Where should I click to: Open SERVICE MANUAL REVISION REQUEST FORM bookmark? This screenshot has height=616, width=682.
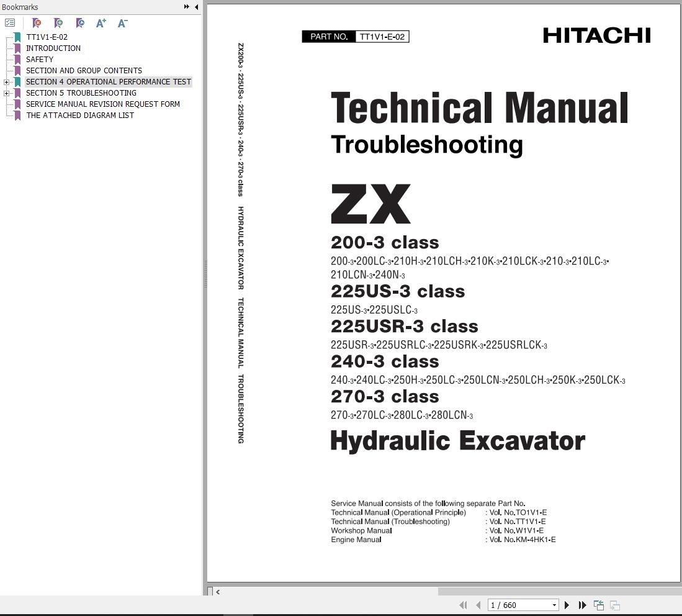[102, 104]
